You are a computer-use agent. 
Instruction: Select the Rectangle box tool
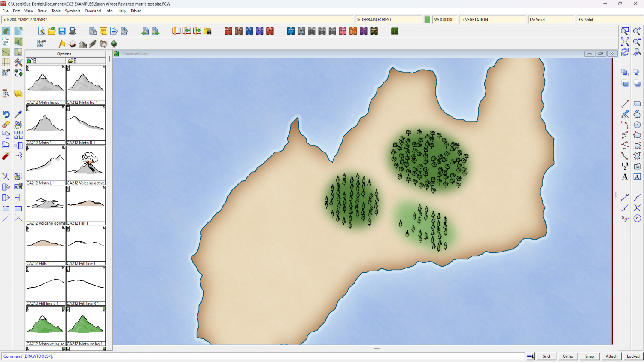[x=637, y=104]
